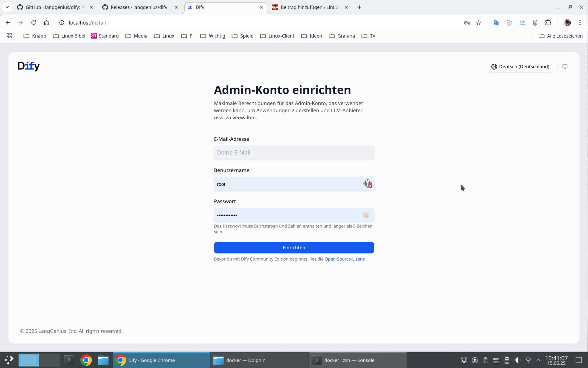This screenshot has width=588, height=368.
Task: View site information for localhost
Action: click(62, 23)
